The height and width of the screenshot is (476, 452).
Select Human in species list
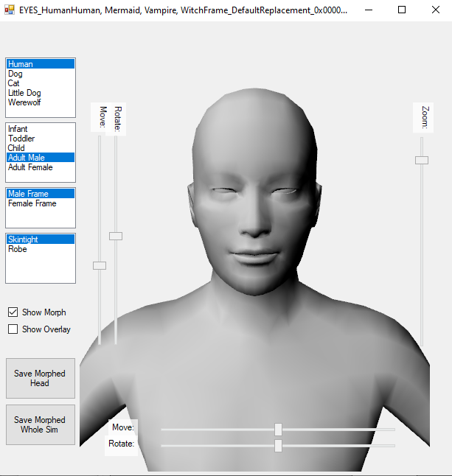[x=21, y=64]
